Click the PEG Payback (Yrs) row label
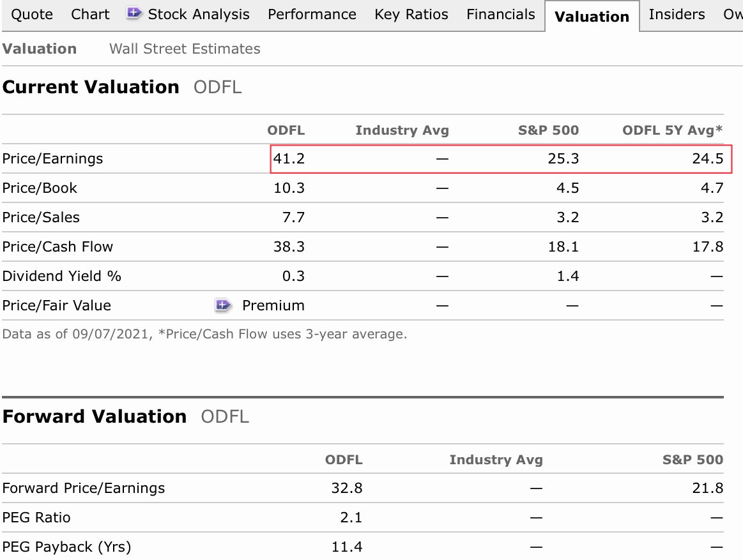 66,547
